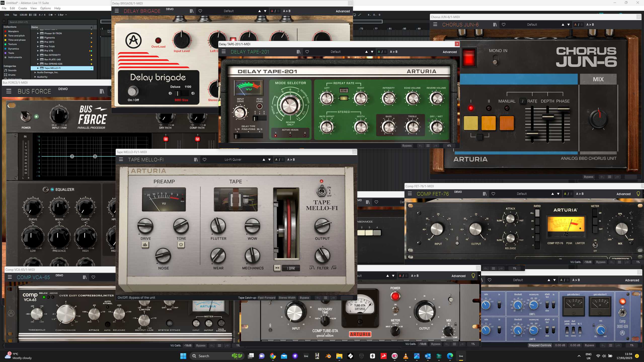Select next preset arrow in Delay TAPE-201
The height and width of the screenshot is (362, 644).
point(372,52)
